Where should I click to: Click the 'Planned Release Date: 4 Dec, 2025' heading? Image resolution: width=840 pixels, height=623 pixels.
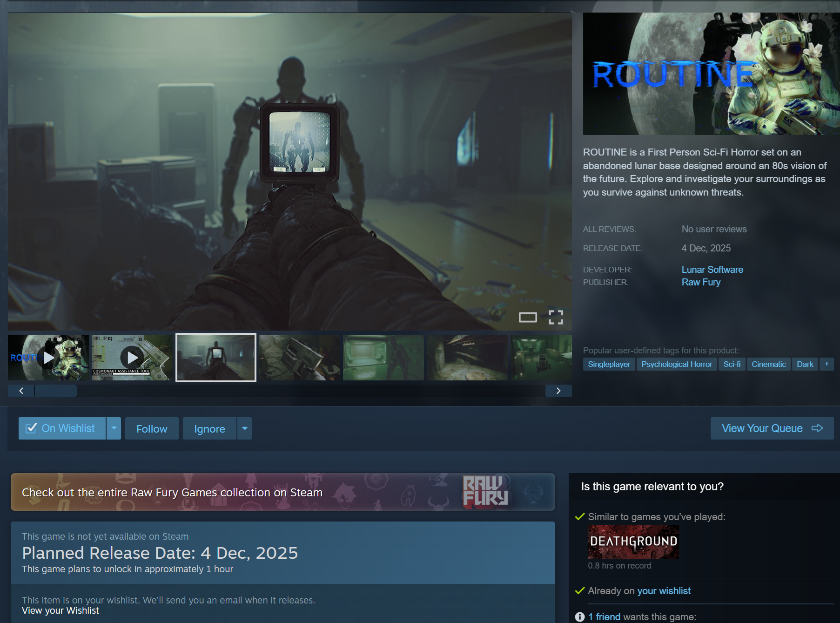[x=160, y=553]
